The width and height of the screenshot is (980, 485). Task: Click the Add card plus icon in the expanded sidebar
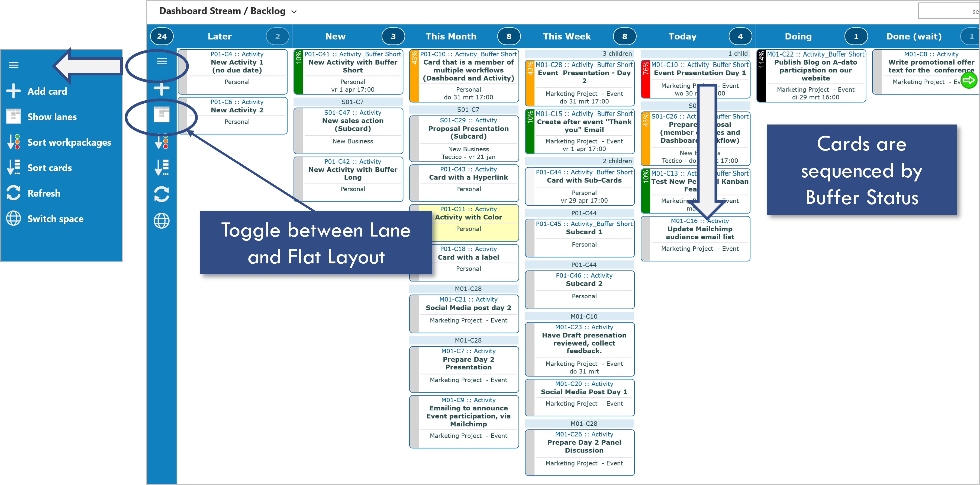[x=14, y=91]
